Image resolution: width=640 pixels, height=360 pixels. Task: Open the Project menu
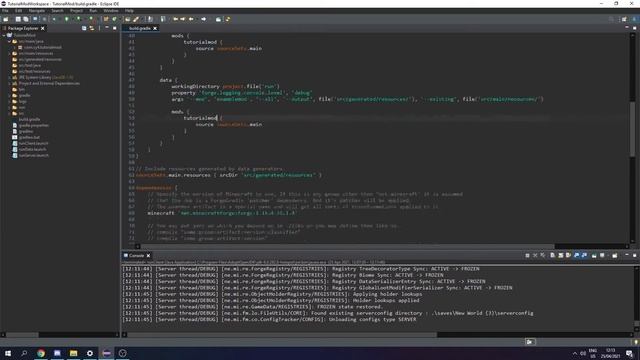tap(76, 11)
